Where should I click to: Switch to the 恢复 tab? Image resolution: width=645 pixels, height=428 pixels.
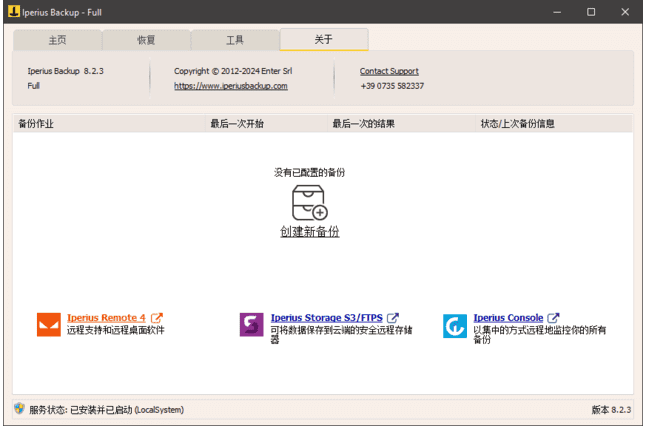click(x=146, y=40)
